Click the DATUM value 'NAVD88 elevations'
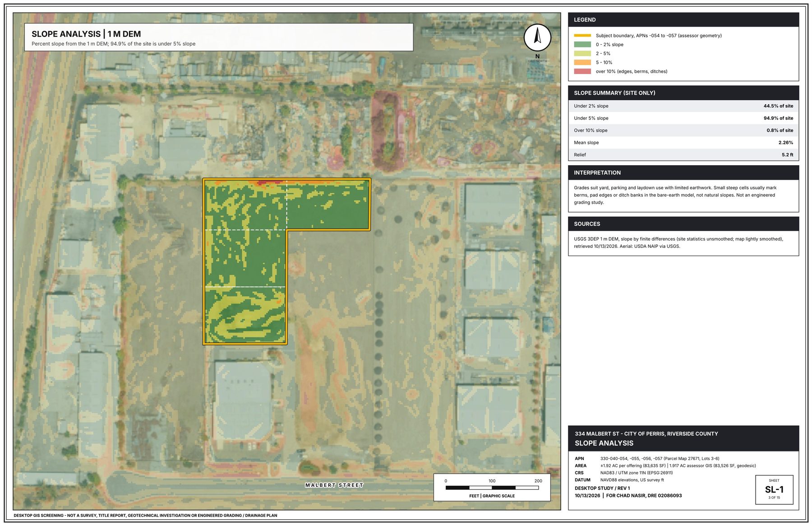812x526 pixels. [632, 480]
